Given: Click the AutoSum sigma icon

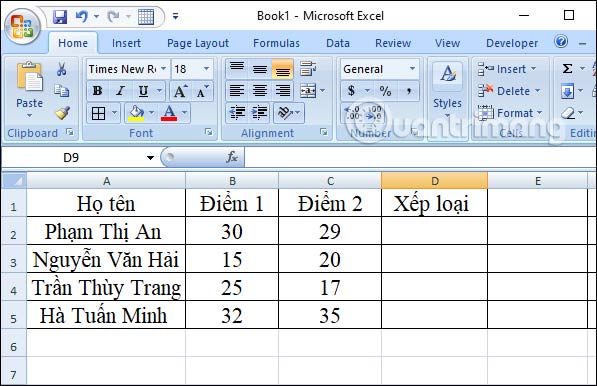Looking at the screenshot, I should click(568, 69).
